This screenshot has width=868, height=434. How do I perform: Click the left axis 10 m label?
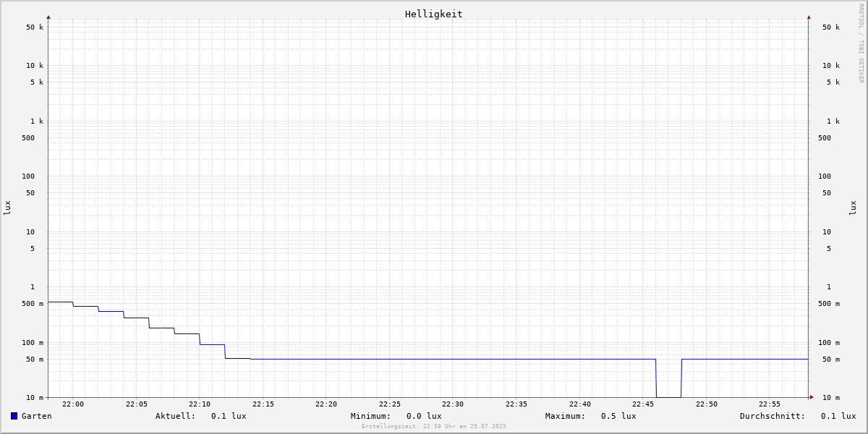coord(35,398)
